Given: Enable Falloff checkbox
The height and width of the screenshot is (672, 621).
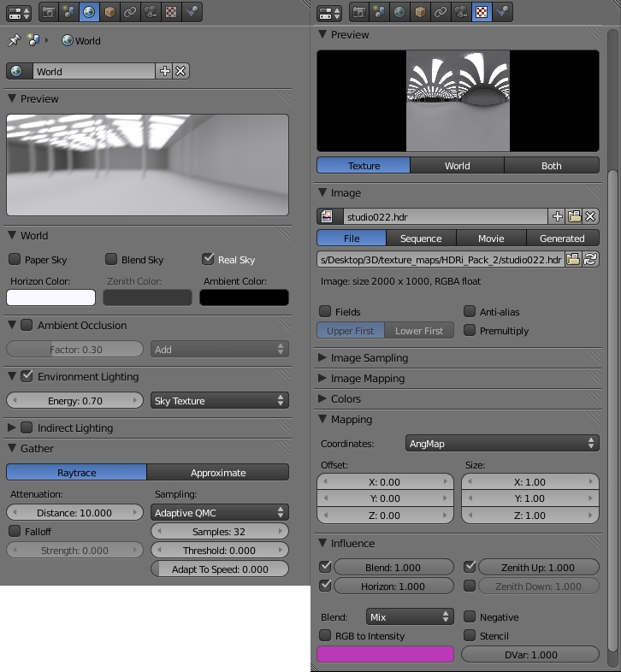Looking at the screenshot, I should pos(15,531).
